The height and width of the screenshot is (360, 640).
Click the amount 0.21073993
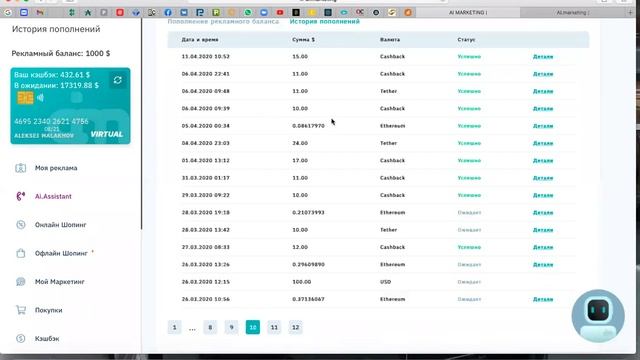[x=309, y=213]
